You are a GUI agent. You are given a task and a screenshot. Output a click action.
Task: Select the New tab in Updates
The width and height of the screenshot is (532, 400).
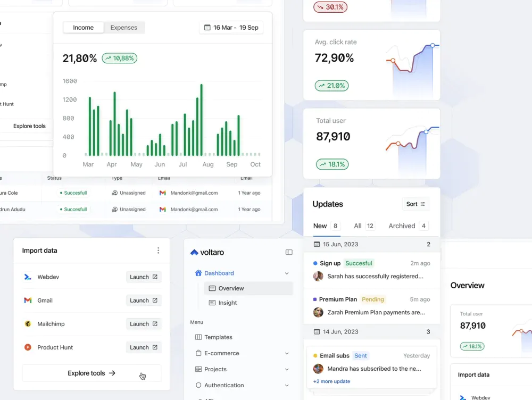tap(327, 226)
